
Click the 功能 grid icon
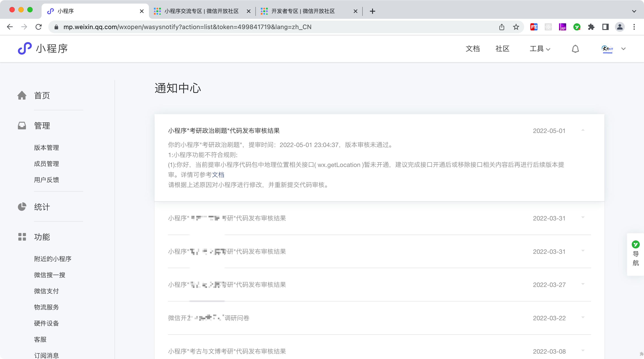click(22, 237)
